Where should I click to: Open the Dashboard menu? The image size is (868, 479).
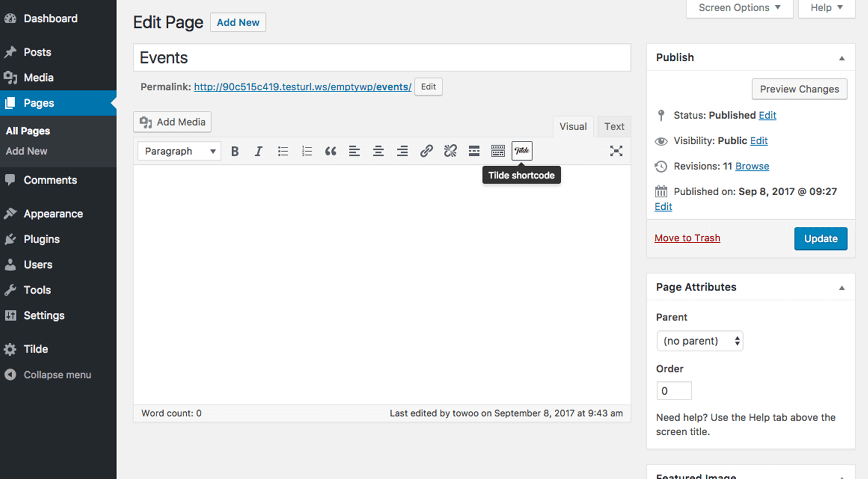click(58, 18)
